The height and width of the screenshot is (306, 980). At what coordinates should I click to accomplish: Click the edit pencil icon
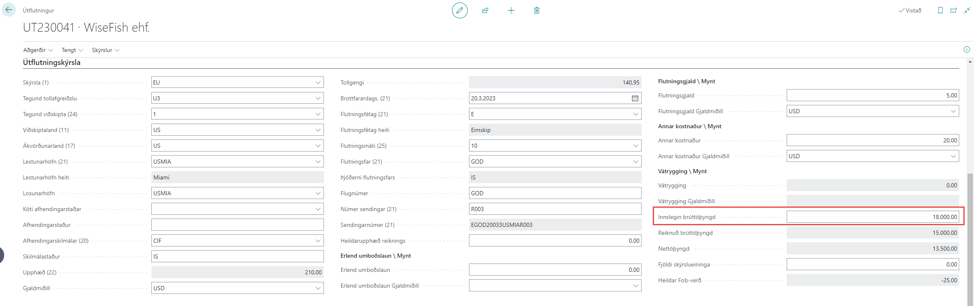(x=459, y=10)
